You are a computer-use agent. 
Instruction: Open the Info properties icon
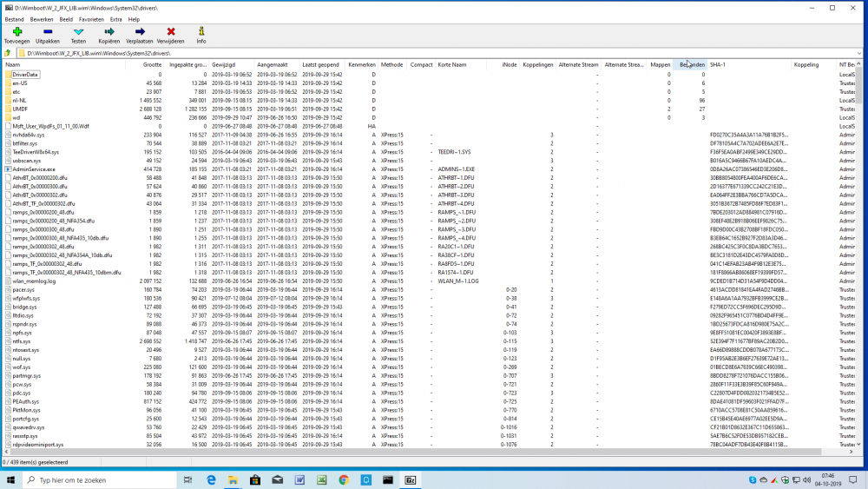pyautogui.click(x=201, y=32)
